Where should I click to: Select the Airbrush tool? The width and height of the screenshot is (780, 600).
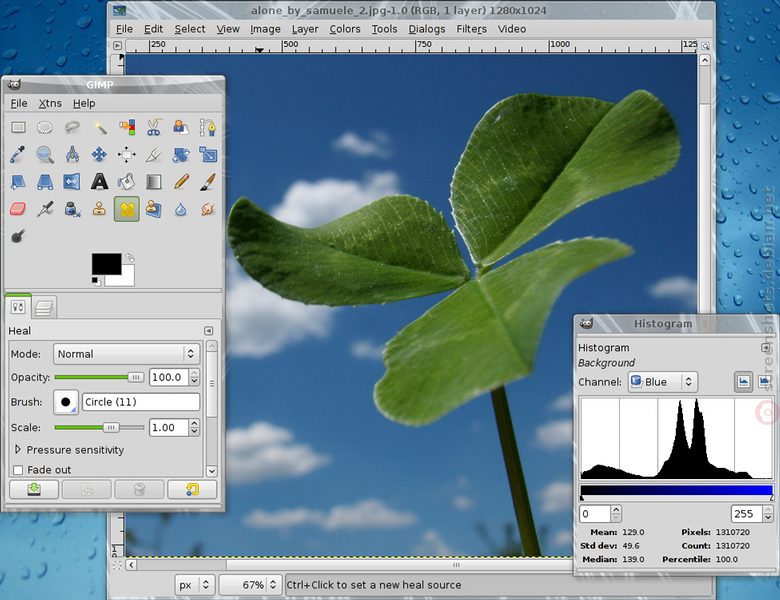click(x=45, y=209)
